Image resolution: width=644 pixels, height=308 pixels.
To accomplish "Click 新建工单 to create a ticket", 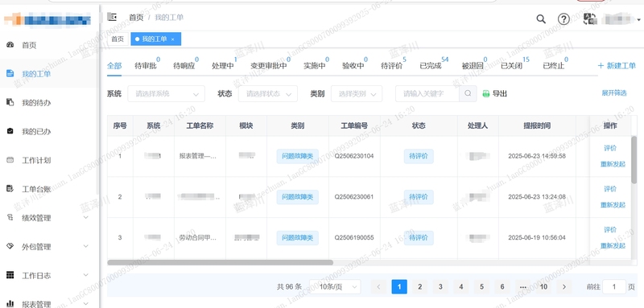I will point(617,66).
